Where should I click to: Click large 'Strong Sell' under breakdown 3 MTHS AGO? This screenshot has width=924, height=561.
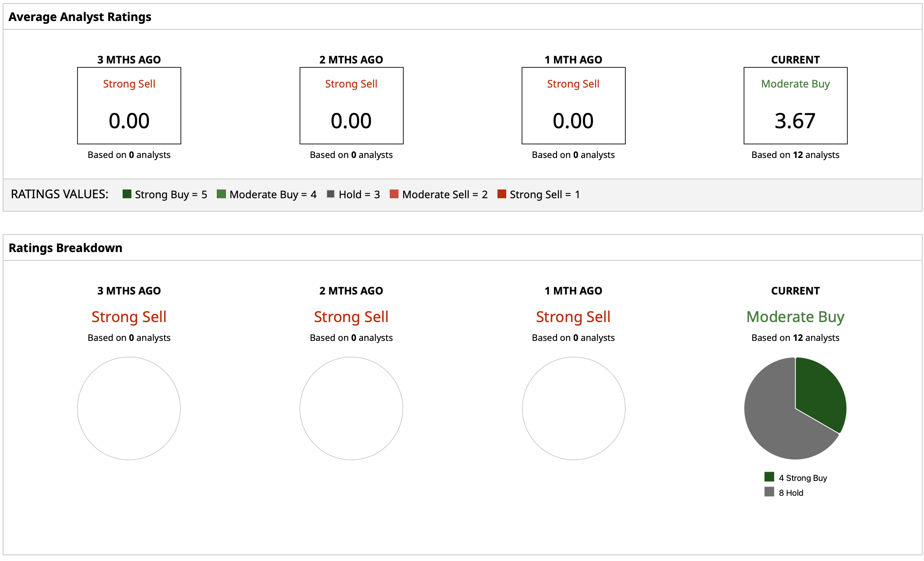(129, 317)
